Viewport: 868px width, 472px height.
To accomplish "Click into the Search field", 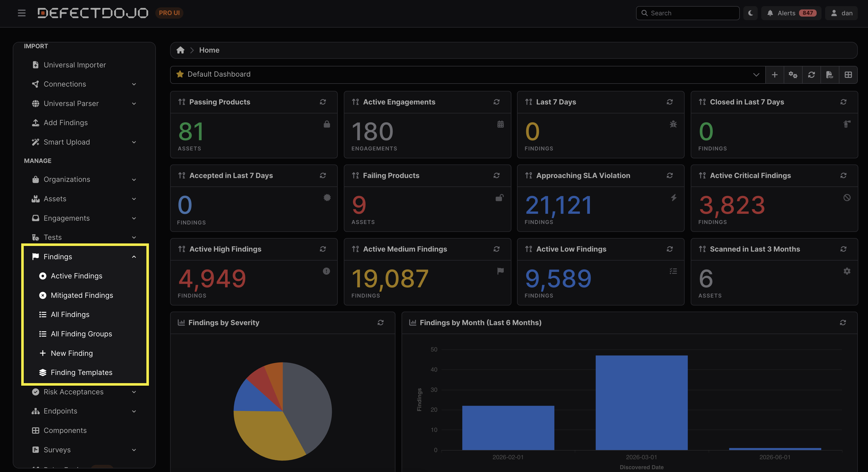I will [x=688, y=13].
